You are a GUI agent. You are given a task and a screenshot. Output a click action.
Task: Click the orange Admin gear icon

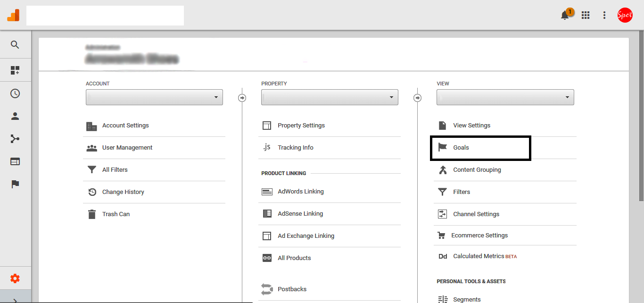[x=15, y=278]
